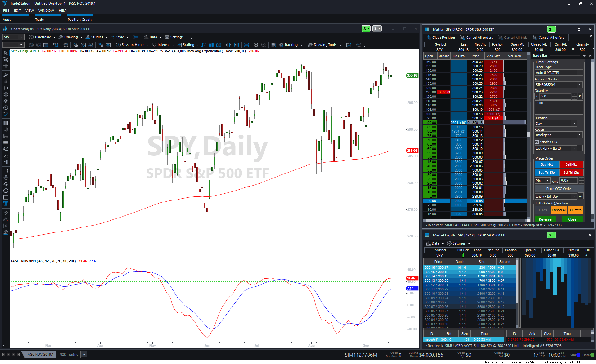Click the Quantity 500 input field

click(555, 97)
